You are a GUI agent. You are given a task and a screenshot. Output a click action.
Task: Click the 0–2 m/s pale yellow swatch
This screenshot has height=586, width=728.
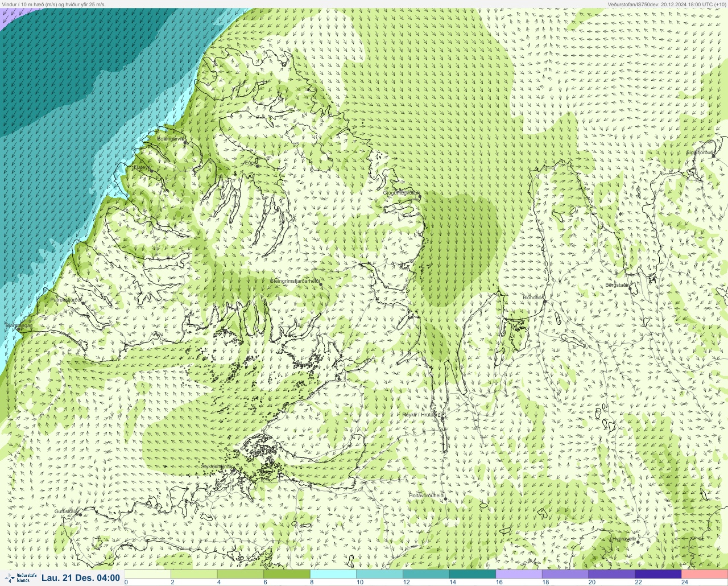pyautogui.click(x=148, y=574)
